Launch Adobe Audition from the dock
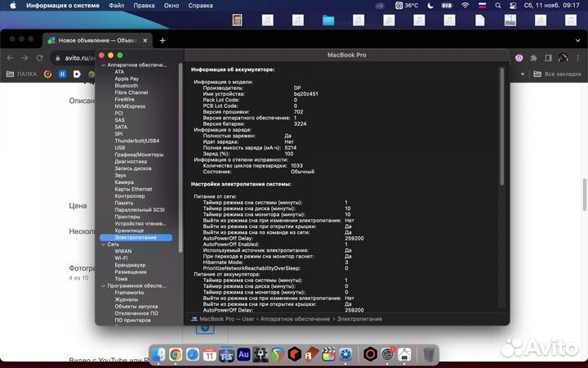Image resolution: width=588 pixels, height=368 pixels. pos(243,354)
